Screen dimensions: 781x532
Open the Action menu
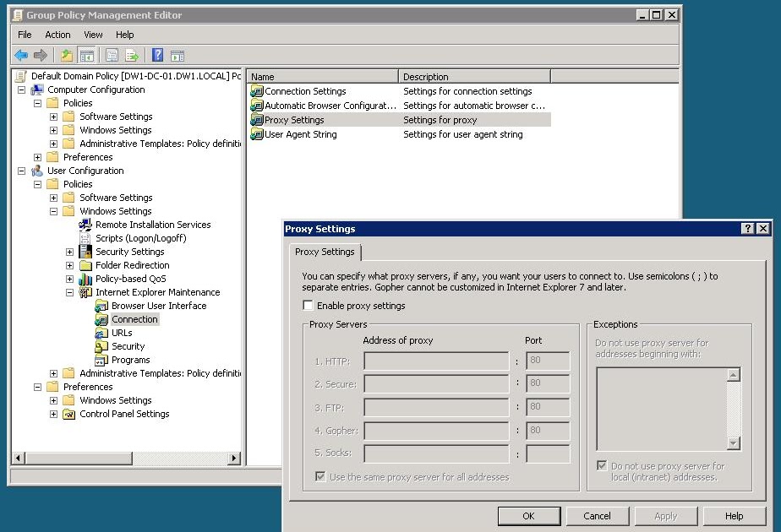pos(57,35)
